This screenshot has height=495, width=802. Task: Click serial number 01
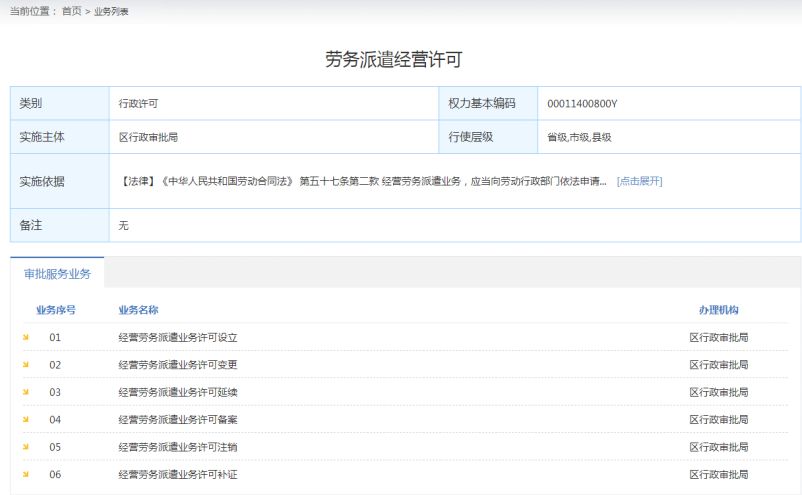pos(55,338)
